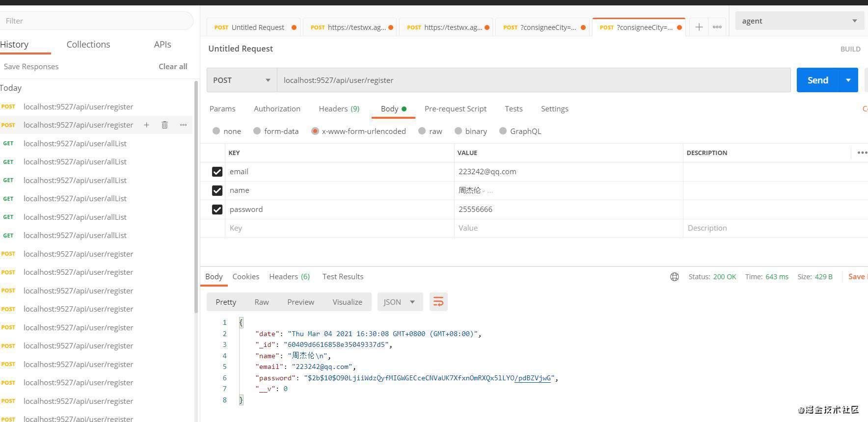This screenshot has width=868, height=422.
Task: Open tab options ellipsis menu
Action: tap(717, 27)
